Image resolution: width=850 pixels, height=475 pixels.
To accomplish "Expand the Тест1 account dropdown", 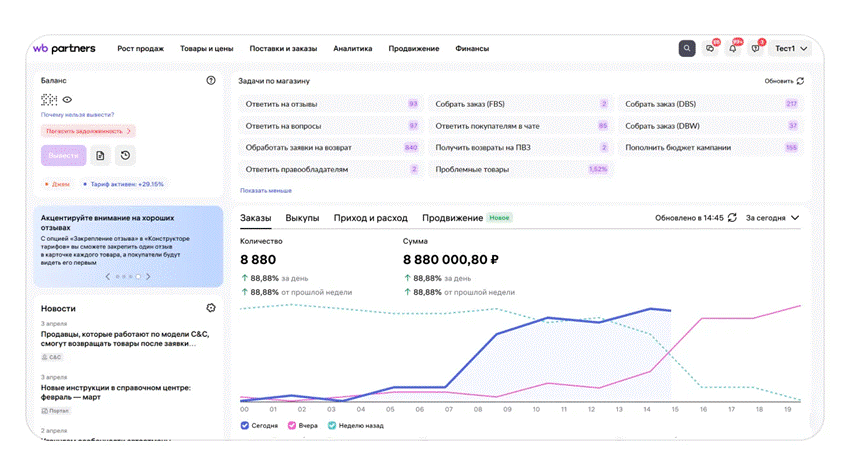I will click(791, 48).
